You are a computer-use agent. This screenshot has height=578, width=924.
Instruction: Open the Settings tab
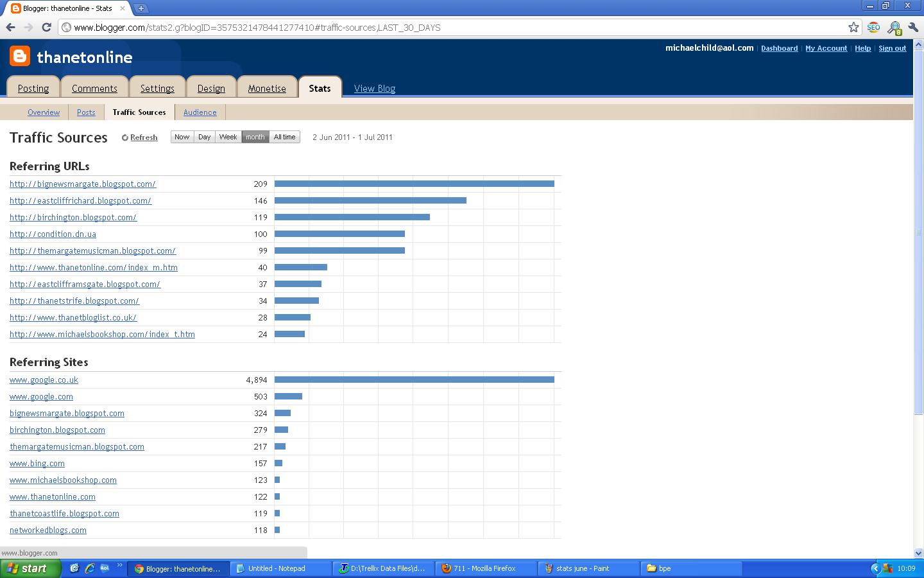[157, 89]
